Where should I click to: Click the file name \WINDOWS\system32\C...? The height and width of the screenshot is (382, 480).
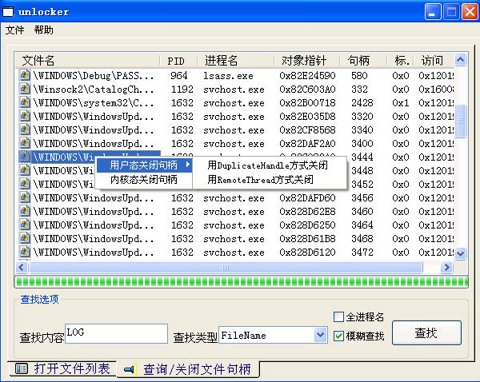pyautogui.click(x=93, y=103)
